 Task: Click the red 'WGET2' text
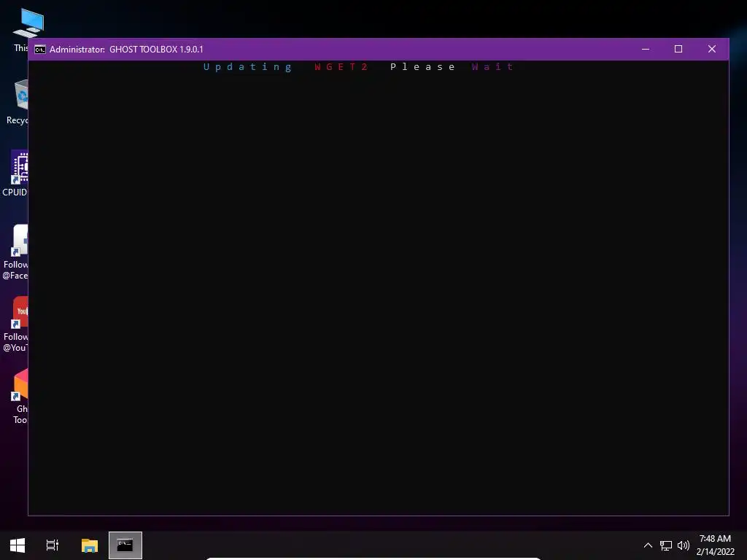click(x=341, y=67)
